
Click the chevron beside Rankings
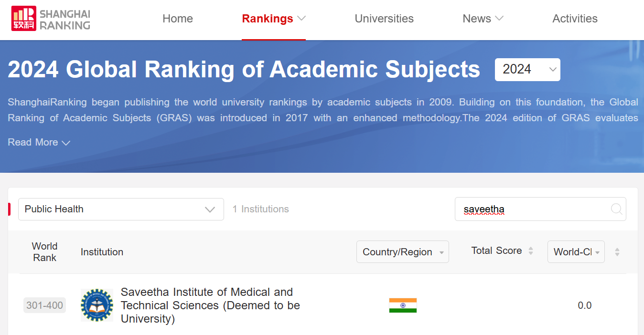click(301, 19)
